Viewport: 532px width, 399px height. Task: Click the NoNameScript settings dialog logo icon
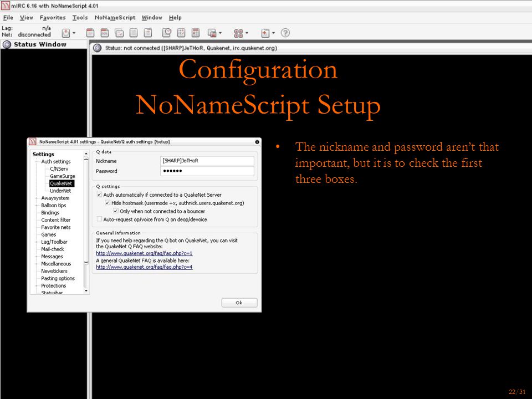point(33,141)
